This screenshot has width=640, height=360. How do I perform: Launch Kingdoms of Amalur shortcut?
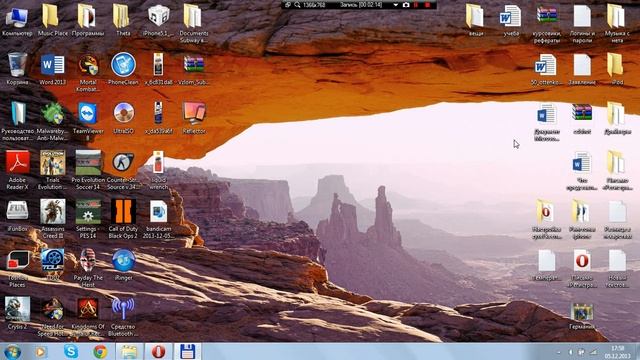(x=88, y=317)
